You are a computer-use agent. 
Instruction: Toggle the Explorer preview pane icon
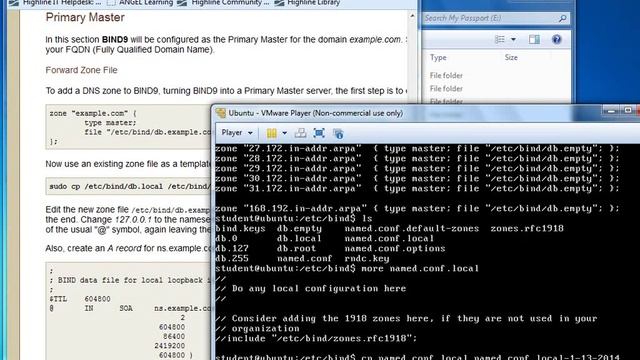(x=534, y=39)
